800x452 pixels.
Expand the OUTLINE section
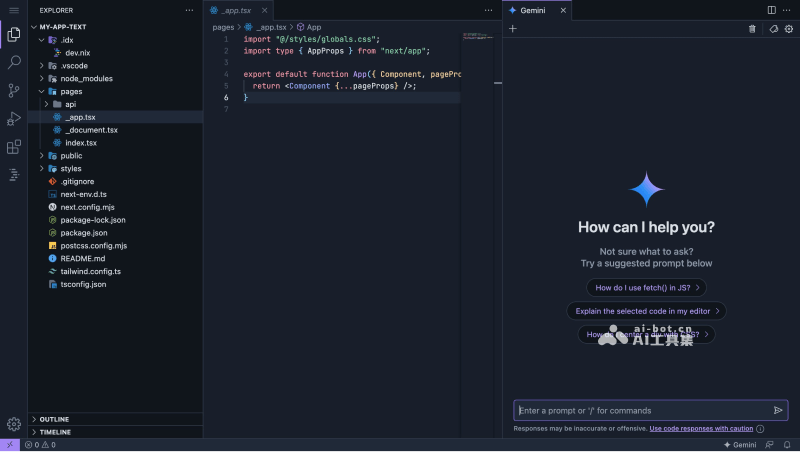coord(54,419)
